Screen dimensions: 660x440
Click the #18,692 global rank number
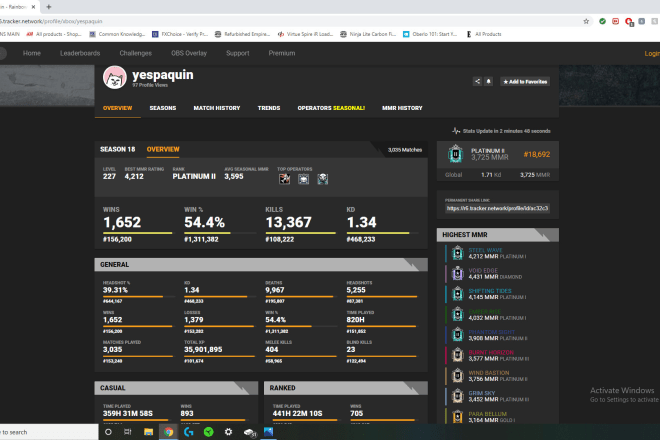click(537, 155)
